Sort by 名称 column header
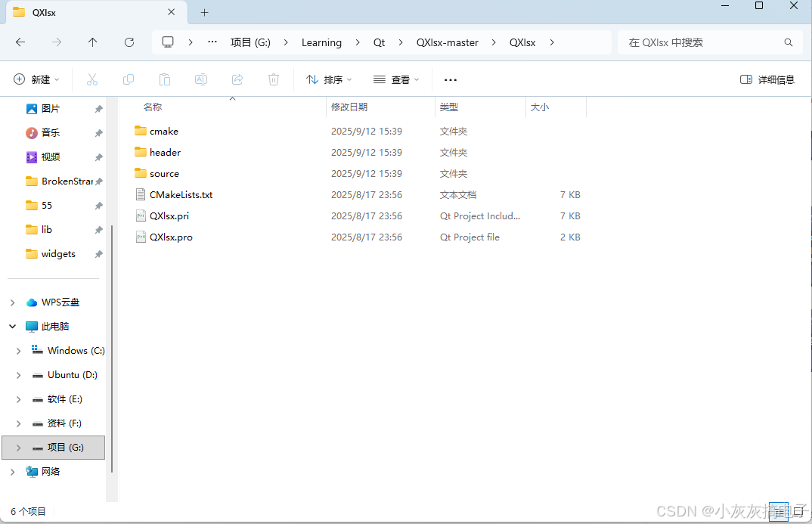Screen dimensions: 812x524 point(153,107)
